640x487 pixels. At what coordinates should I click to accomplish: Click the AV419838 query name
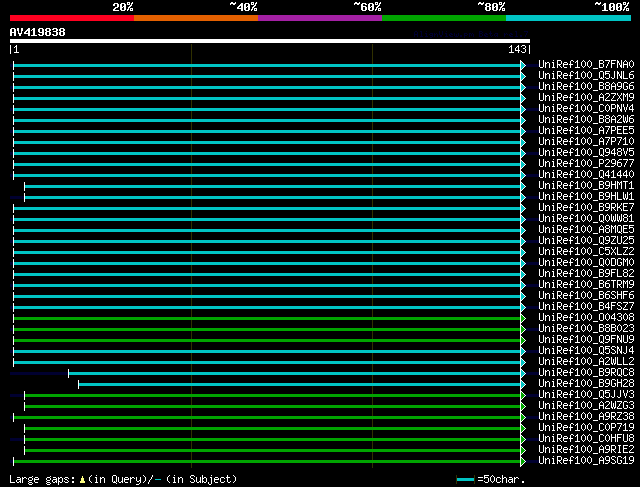pyautogui.click(x=38, y=32)
